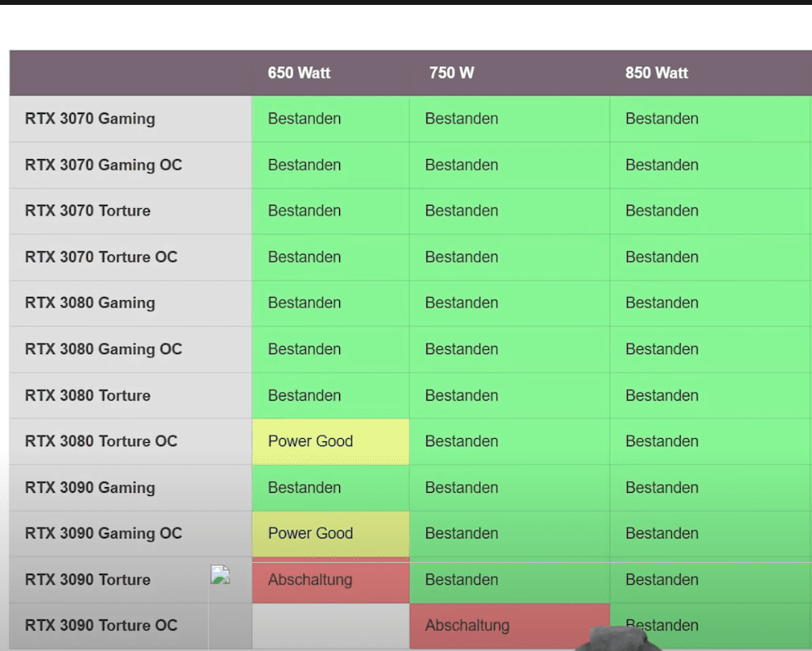Image resolution: width=812 pixels, height=651 pixels.
Task: Click RTX 3080 Torture 650 Watt Bestanden cell
Action: click(x=330, y=396)
